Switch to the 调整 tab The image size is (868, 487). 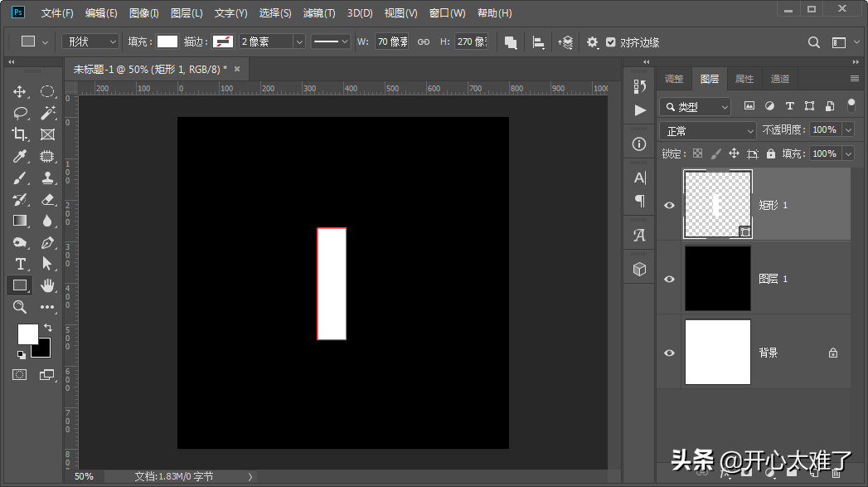tap(674, 79)
